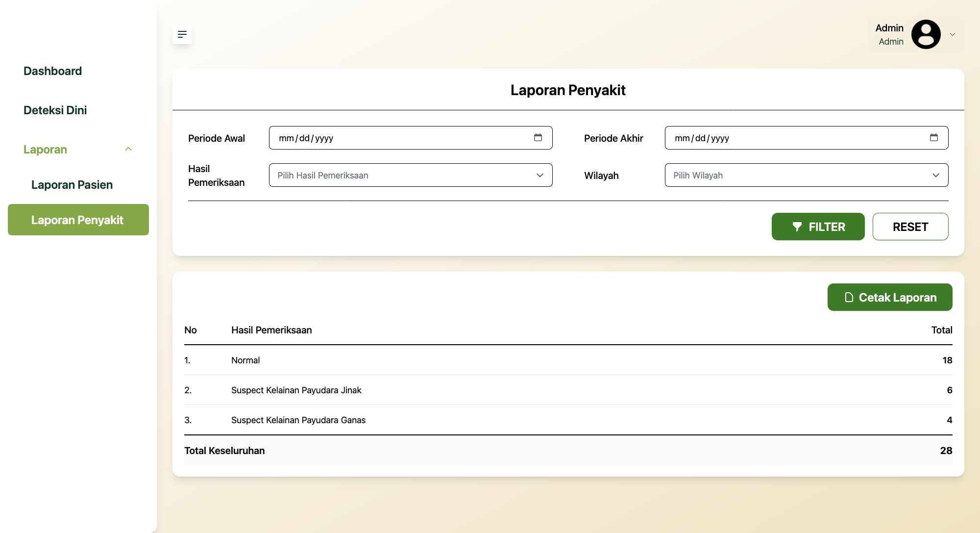Click the Periode Awal date field
980x533 pixels.
pos(411,138)
